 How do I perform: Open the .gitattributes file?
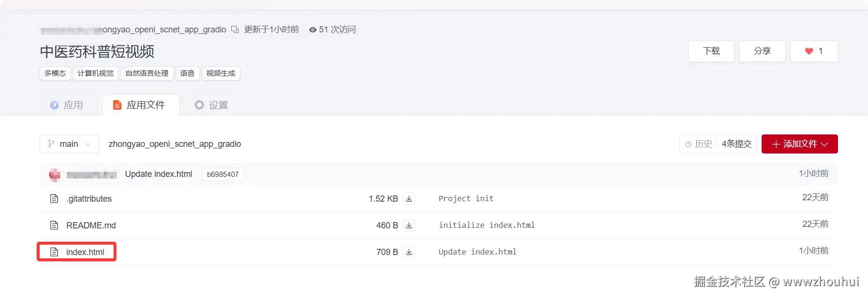[x=89, y=199]
